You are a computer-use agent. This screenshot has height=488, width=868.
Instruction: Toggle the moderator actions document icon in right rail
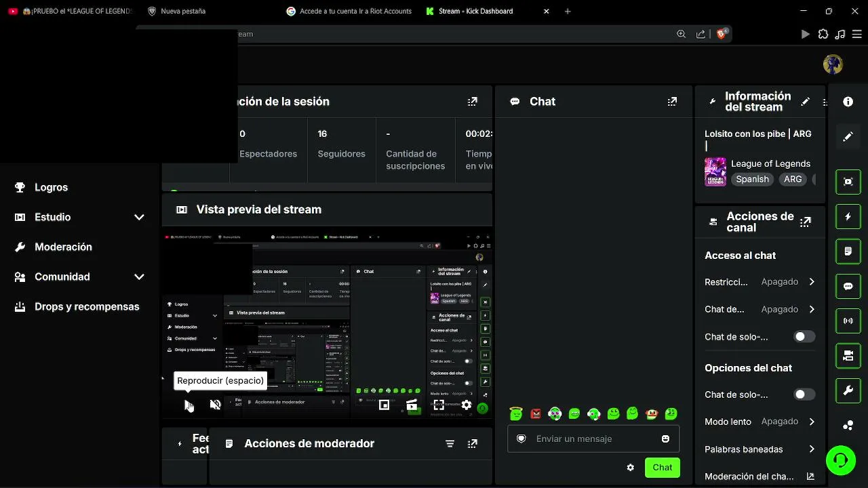(848, 251)
